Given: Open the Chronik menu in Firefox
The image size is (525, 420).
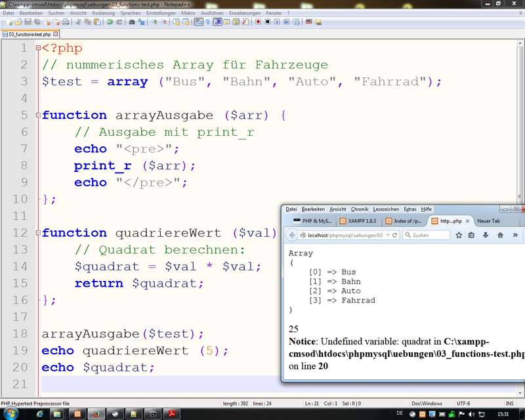Looking at the screenshot, I should pyautogui.click(x=359, y=209).
